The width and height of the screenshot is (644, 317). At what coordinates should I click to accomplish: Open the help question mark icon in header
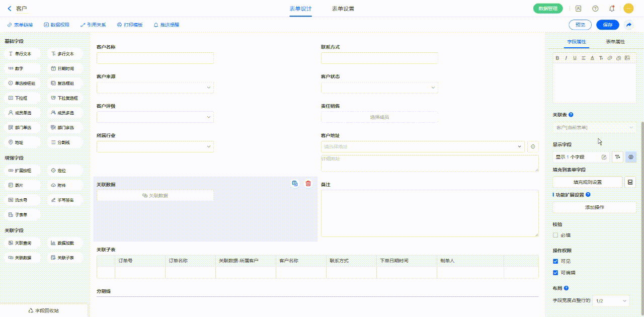pyautogui.click(x=595, y=9)
